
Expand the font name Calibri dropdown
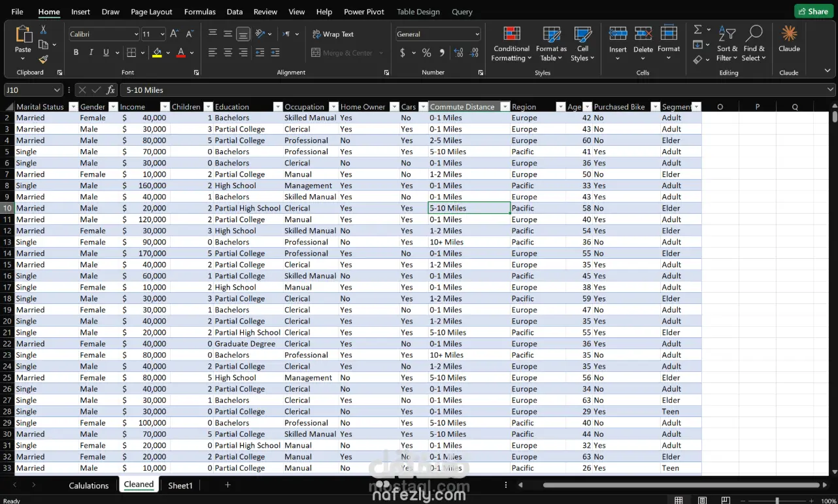click(136, 34)
